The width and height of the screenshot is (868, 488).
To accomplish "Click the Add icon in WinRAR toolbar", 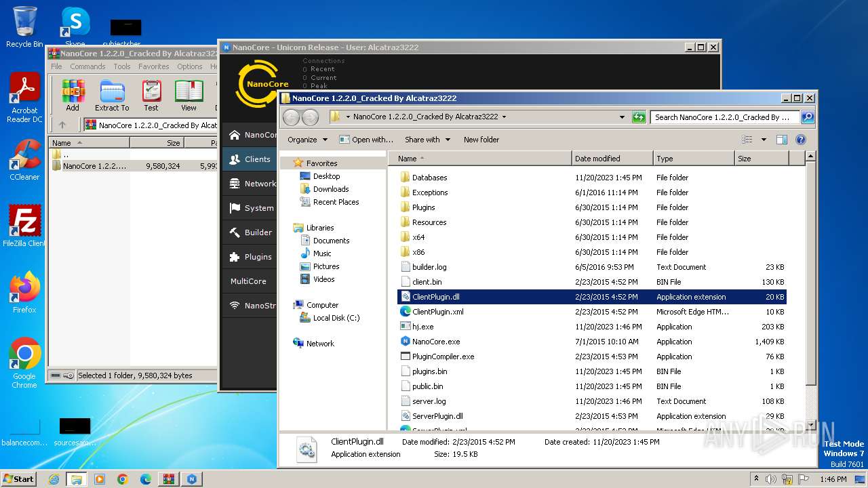I will [x=73, y=95].
